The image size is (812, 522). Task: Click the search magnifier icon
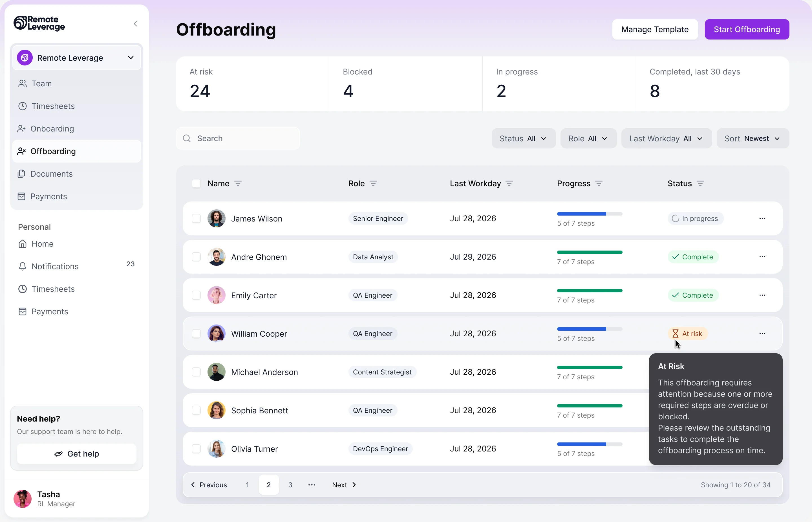click(x=187, y=138)
